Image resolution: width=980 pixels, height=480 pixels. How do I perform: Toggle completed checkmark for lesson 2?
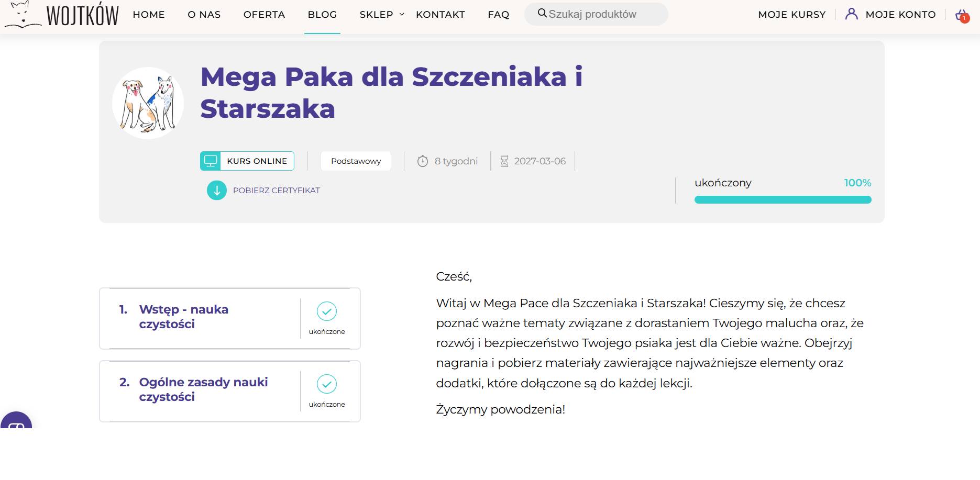click(x=327, y=384)
